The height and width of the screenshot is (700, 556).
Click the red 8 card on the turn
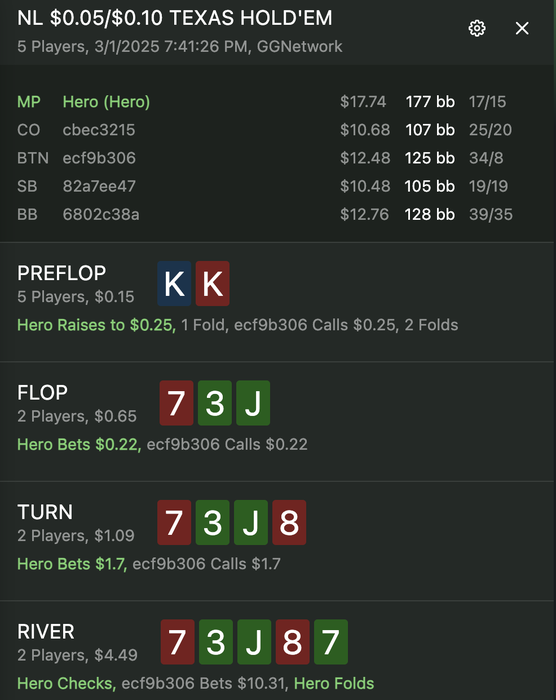click(289, 522)
